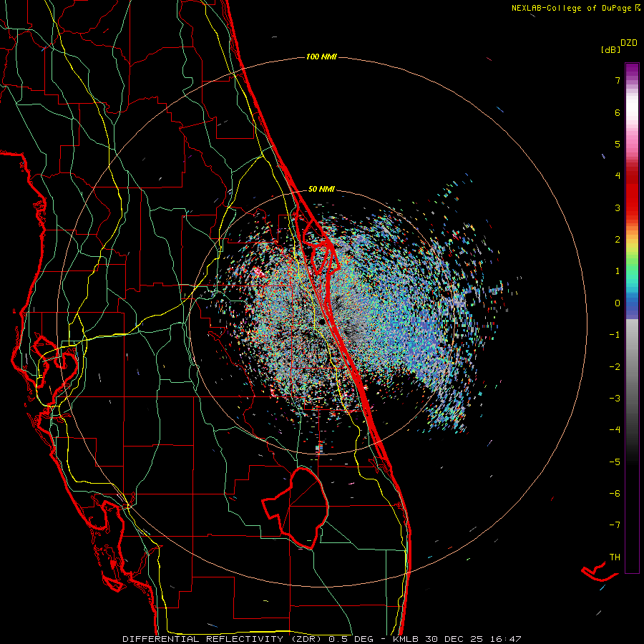Click the -5 dB value on the color scale
644x644 pixels.
point(615,462)
